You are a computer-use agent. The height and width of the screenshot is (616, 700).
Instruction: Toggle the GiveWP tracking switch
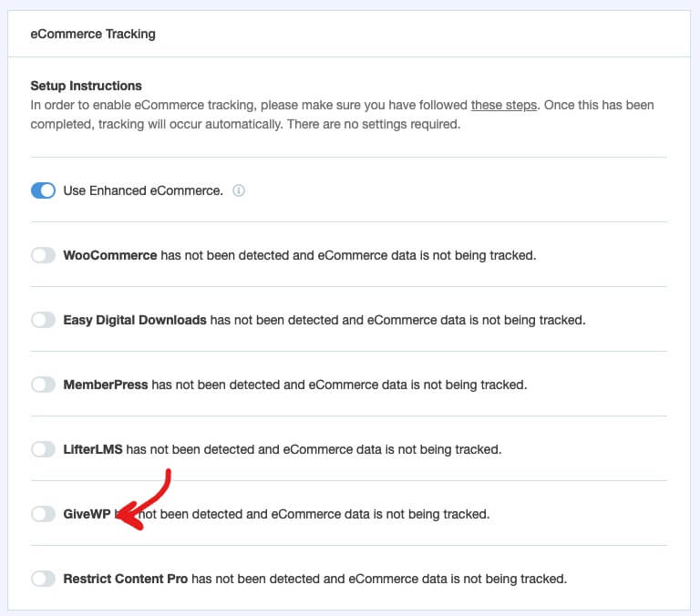[44, 514]
